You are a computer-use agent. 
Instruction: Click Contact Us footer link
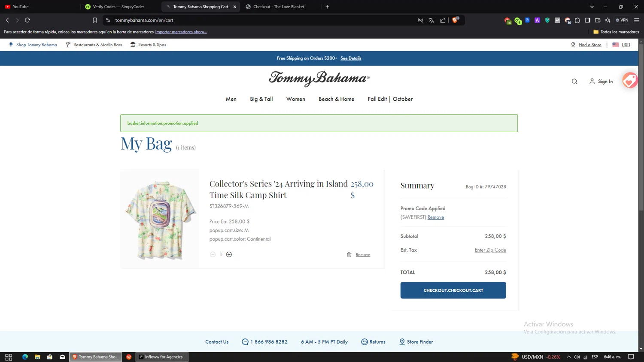217,342
